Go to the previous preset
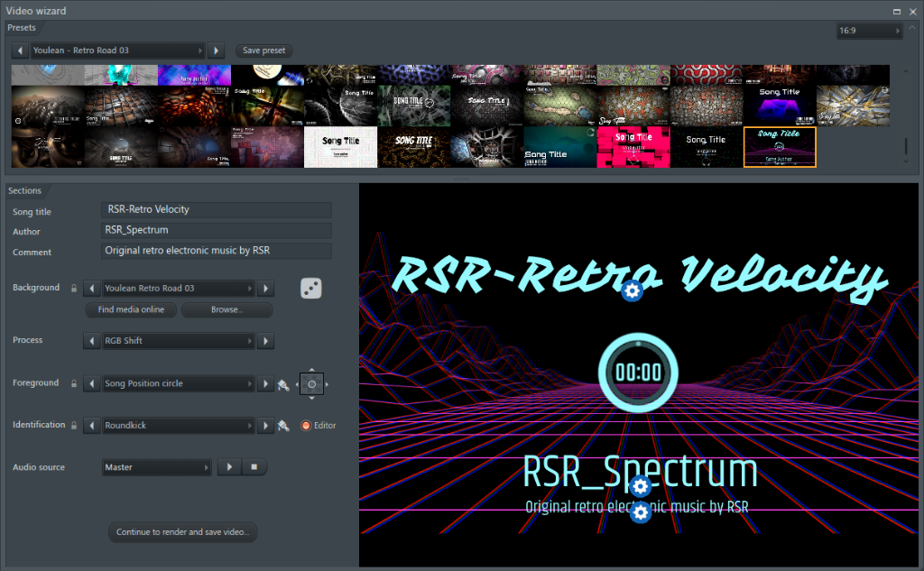Screen dimensions: 924x571 pos(20,51)
